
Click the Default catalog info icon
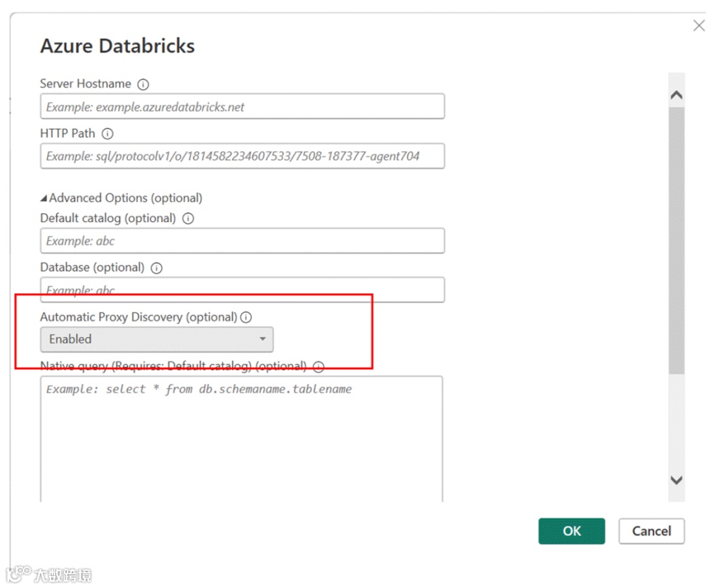(x=188, y=219)
